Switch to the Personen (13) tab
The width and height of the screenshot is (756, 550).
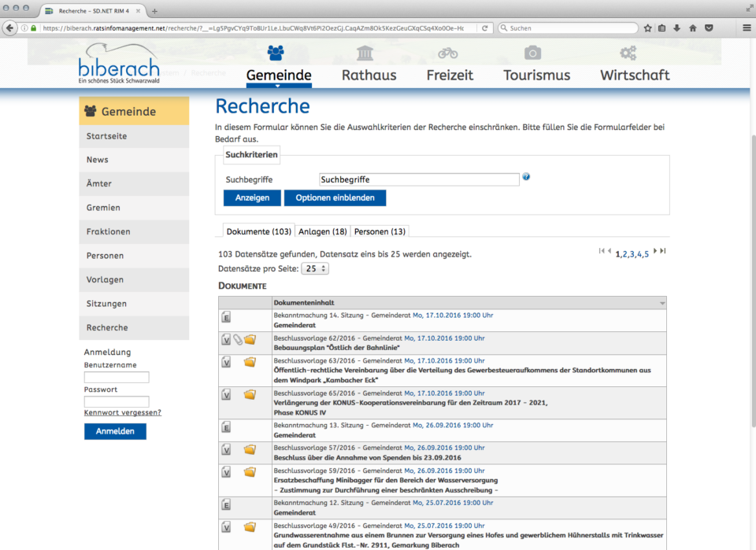(x=380, y=231)
